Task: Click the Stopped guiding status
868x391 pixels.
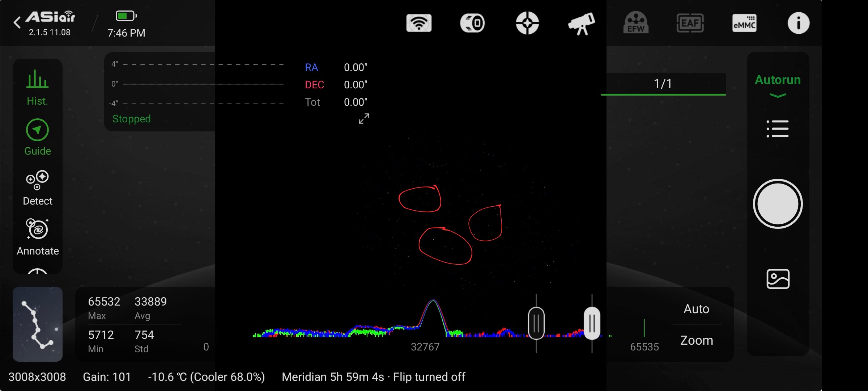Action: click(132, 119)
